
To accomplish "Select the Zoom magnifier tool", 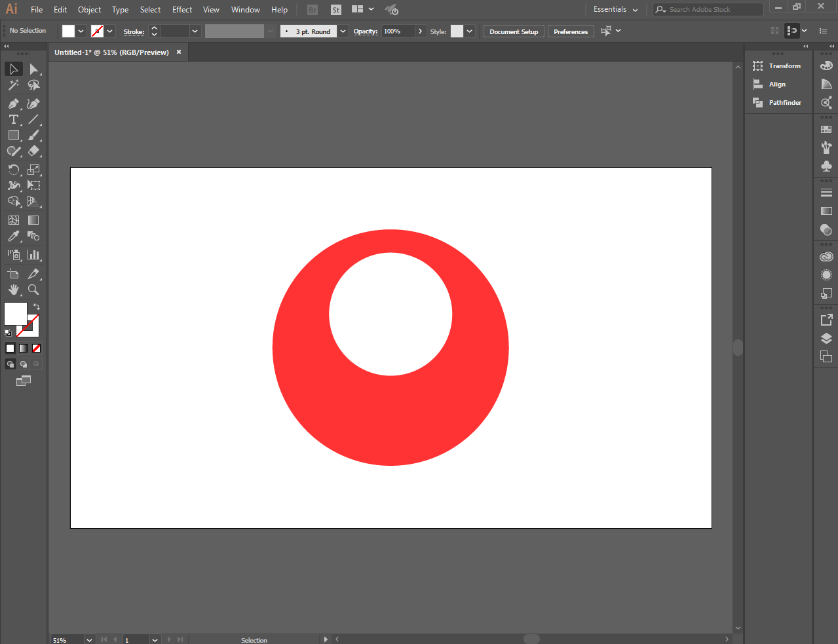I will [x=33, y=290].
